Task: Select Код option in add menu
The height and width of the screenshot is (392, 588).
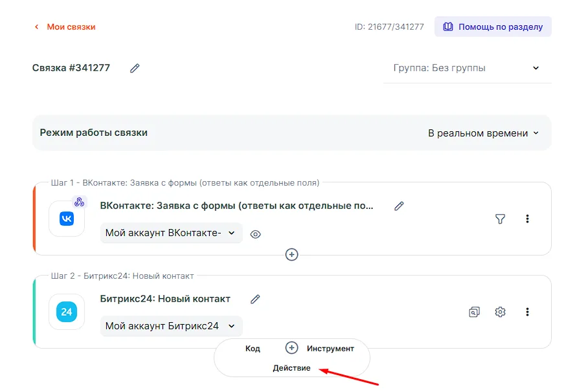Action: [253, 349]
